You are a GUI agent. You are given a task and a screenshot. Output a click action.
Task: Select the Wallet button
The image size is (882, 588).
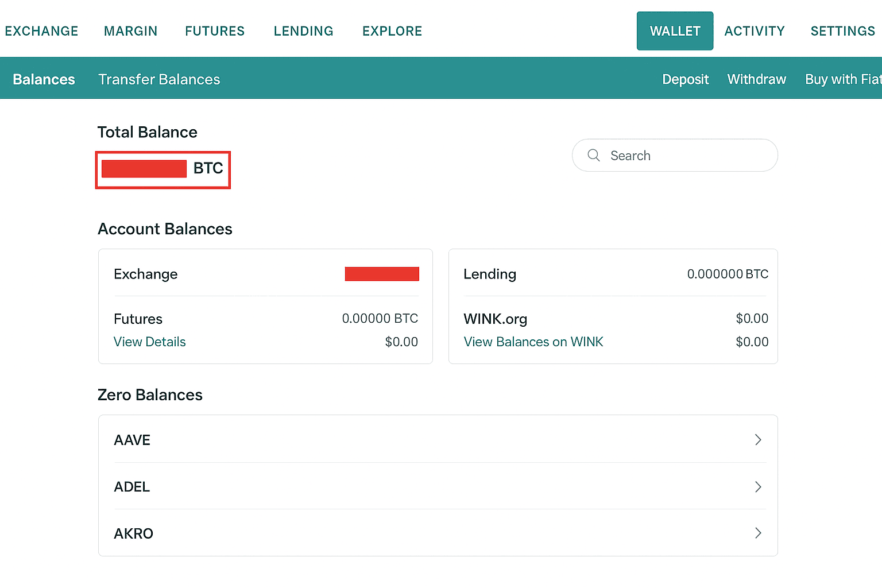(675, 31)
